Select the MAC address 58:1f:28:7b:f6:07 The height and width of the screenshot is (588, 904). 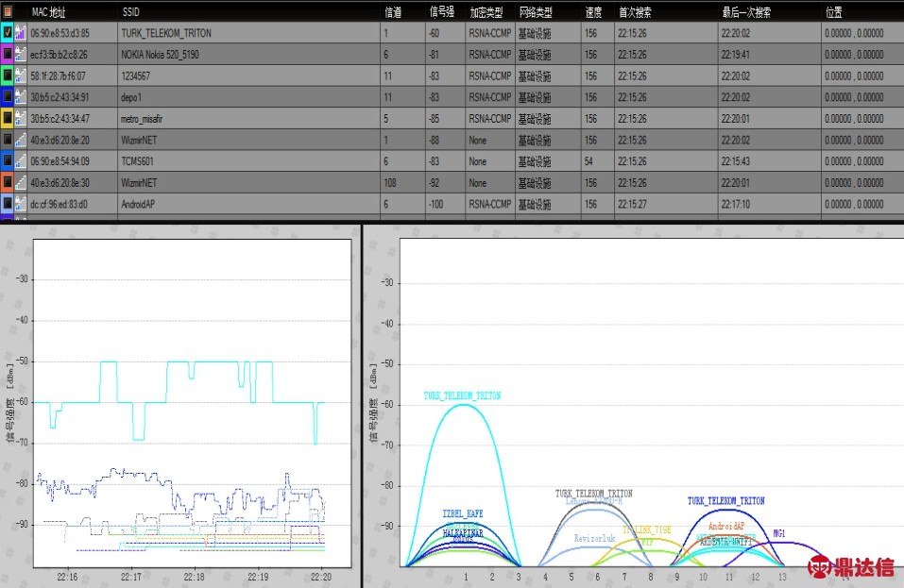coord(58,76)
